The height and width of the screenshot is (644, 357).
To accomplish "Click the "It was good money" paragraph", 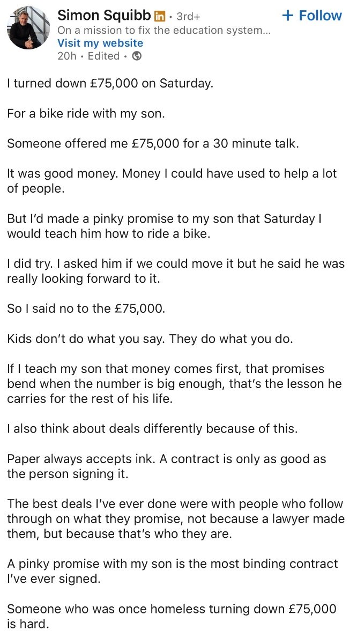I will 172,181.
